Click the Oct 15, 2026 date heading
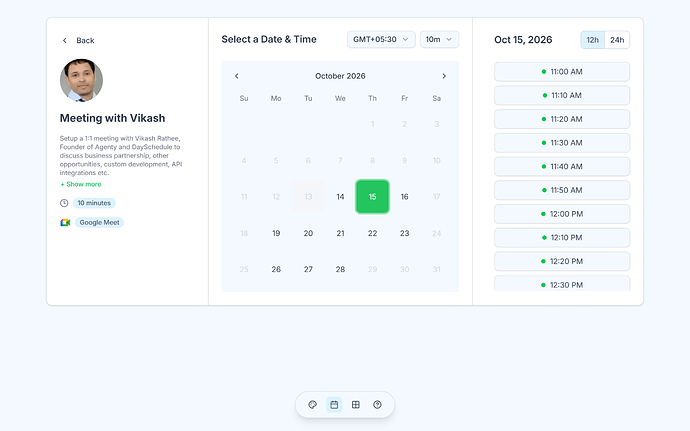The height and width of the screenshot is (431, 690). point(523,40)
